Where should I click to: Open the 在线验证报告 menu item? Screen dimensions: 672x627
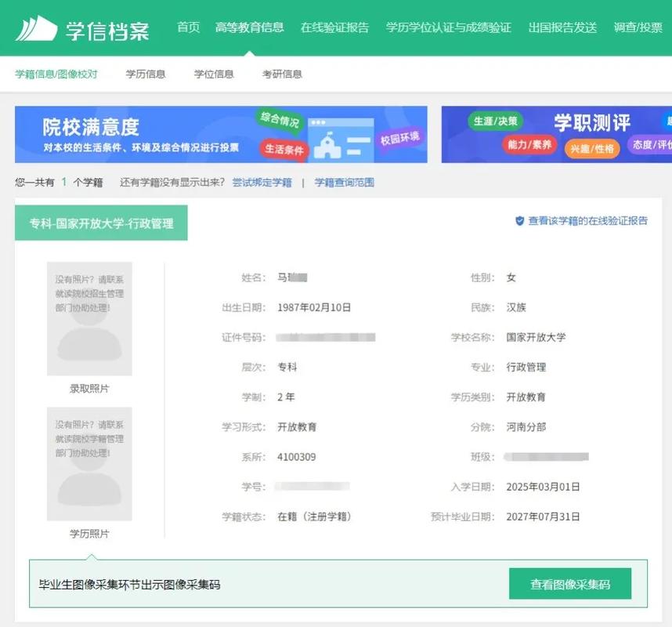coord(334,27)
